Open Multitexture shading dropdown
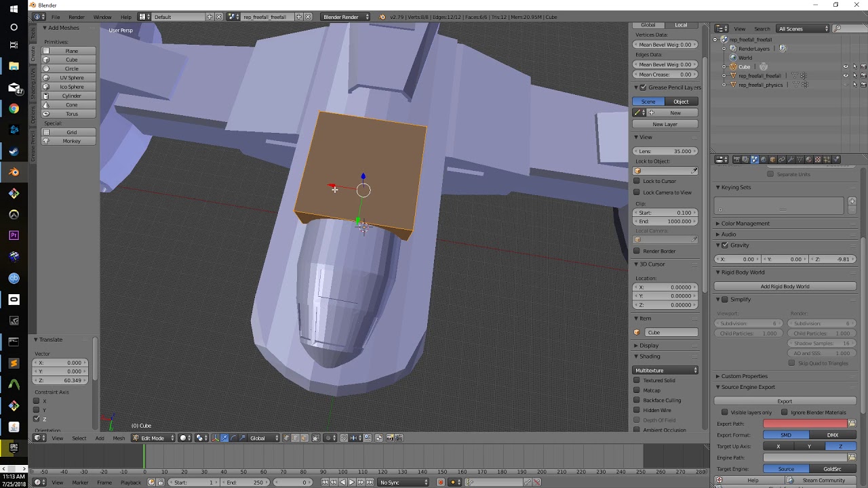This screenshot has width=868, height=488. [666, 370]
